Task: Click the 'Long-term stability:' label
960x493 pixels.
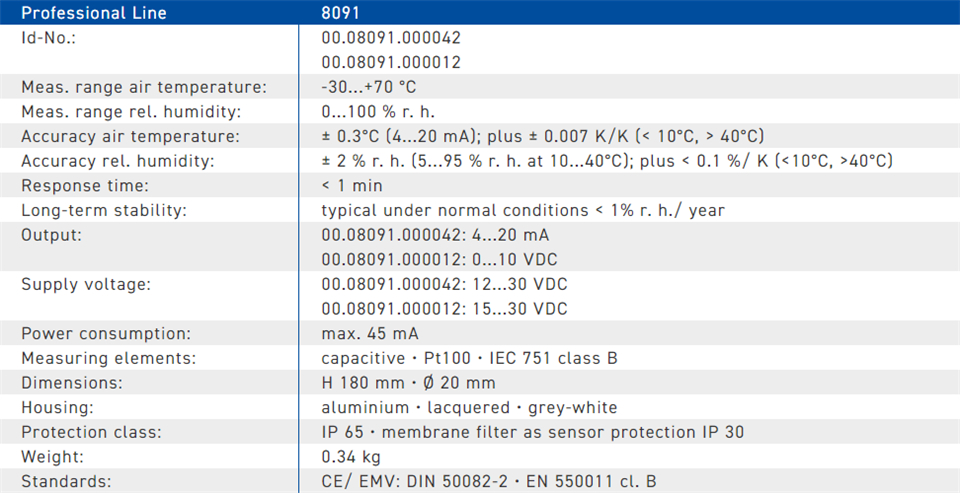Action: point(104,210)
